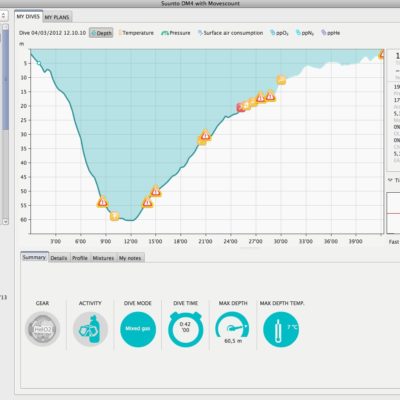Click the dive start point marker on graph
The image size is (400, 400).
[39, 63]
